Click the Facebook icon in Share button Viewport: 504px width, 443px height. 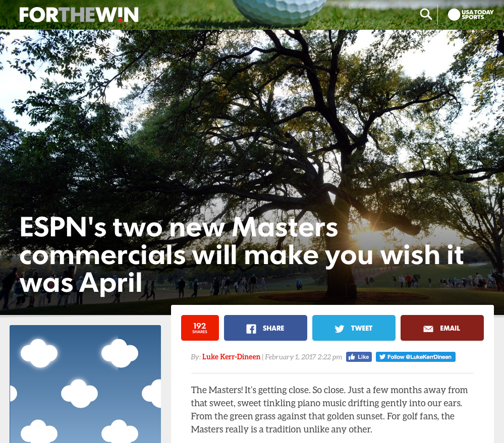(x=251, y=329)
